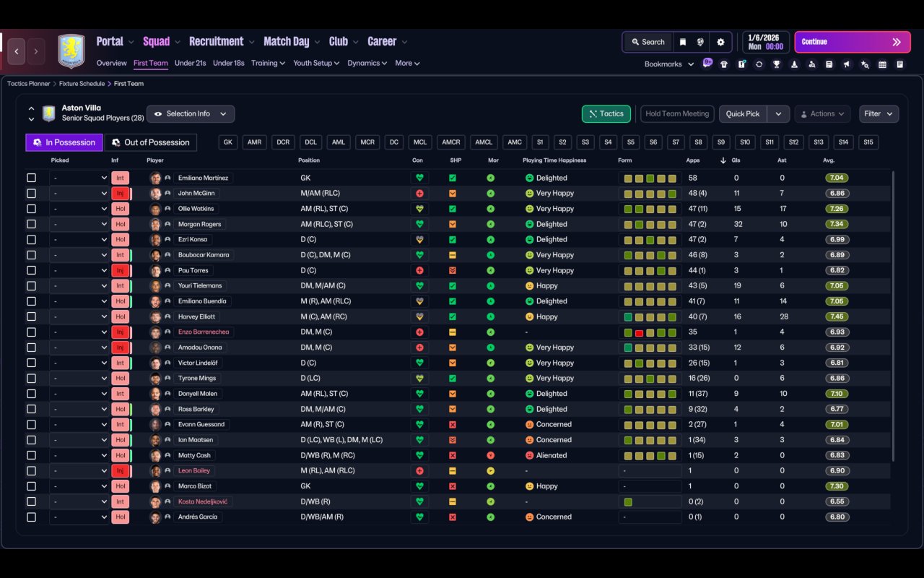Click the morale icon for Leon Bailey
The width and height of the screenshot is (924, 578).
[x=491, y=471]
